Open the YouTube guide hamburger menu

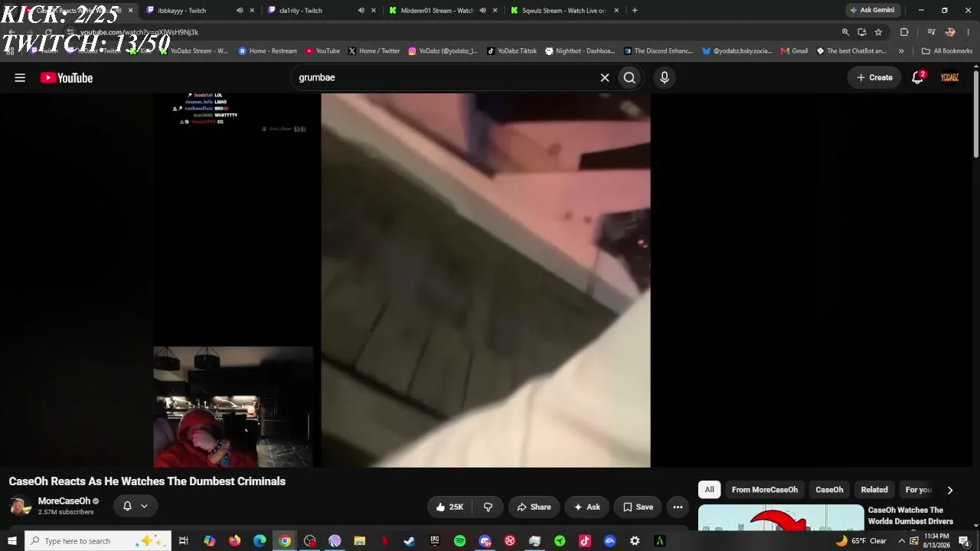20,77
